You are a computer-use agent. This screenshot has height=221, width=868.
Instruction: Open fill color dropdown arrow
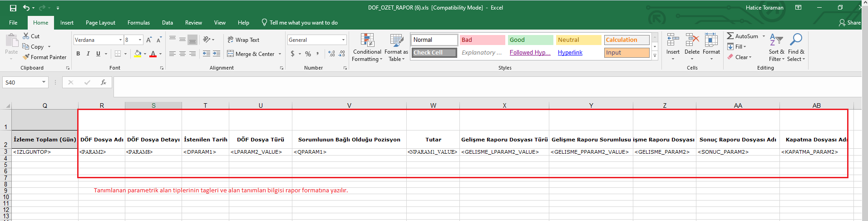point(145,54)
